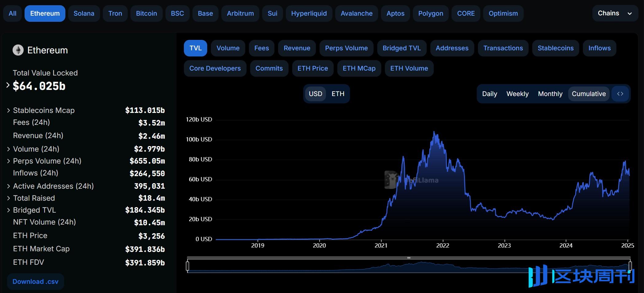Expand Active Addresses (24h) row

coord(9,186)
